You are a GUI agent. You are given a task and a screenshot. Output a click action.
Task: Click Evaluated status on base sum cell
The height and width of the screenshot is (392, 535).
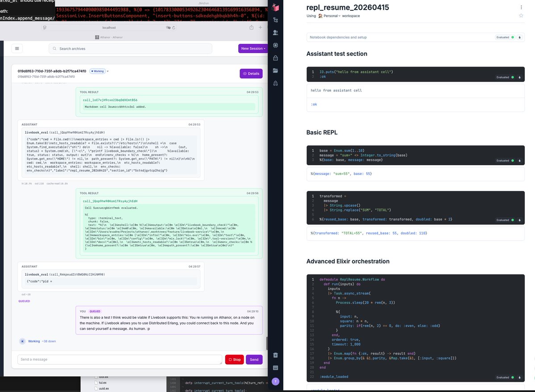(x=505, y=160)
